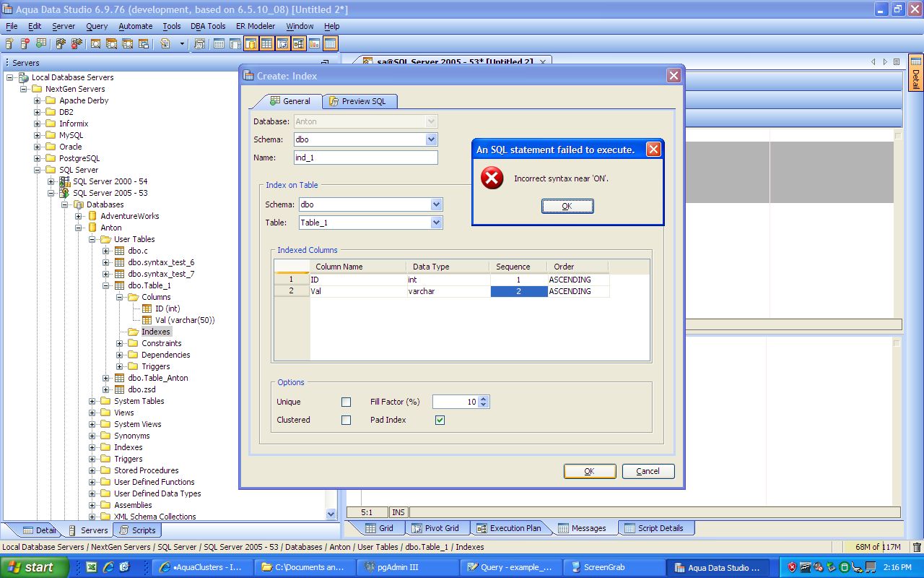
Task: Toggle the Clustered index checkbox
Action: click(346, 420)
